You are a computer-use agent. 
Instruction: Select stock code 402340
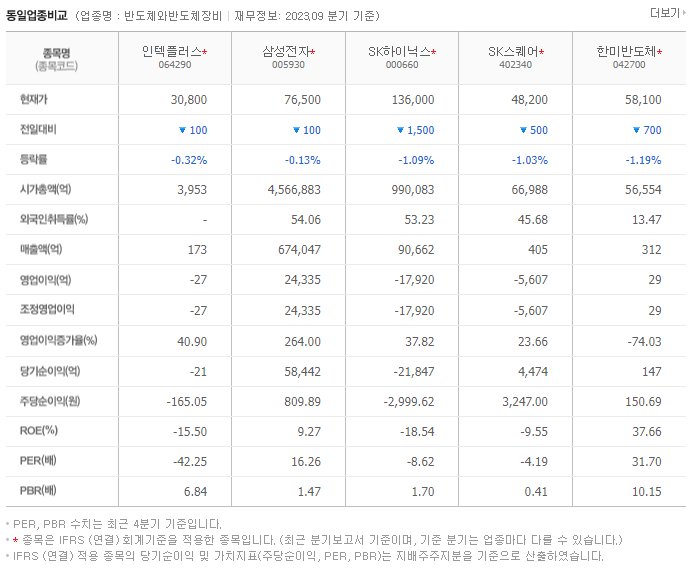click(x=515, y=65)
